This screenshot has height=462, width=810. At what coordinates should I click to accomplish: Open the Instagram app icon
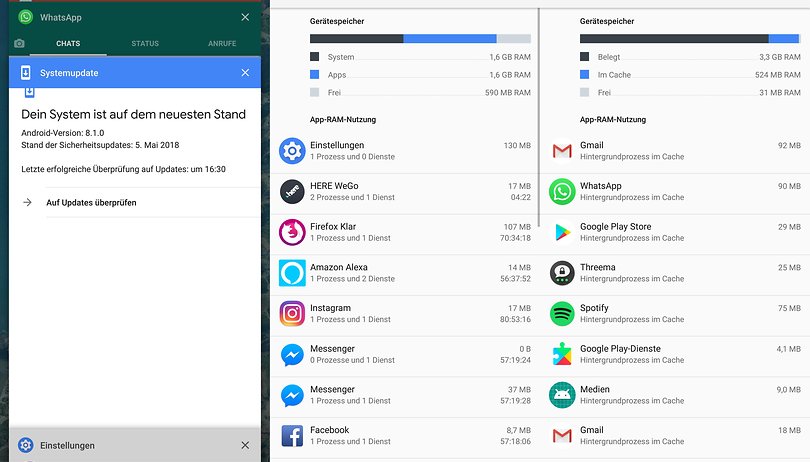click(x=292, y=314)
